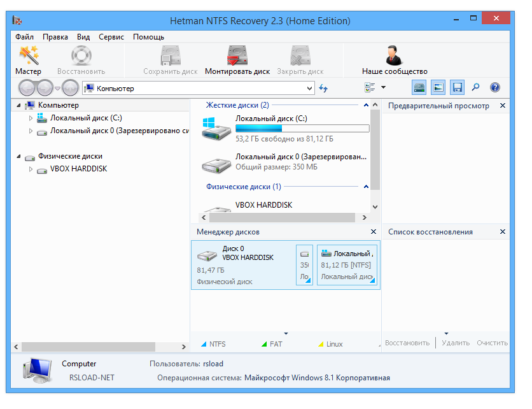Open the Файл menu

(x=24, y=37)
